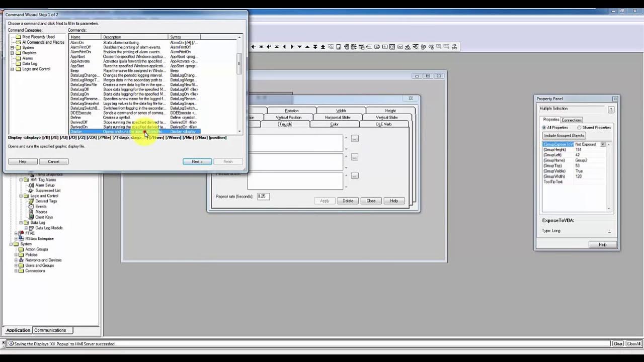644x362 pixels.
Task: Click the Repeat rate input field
Action: (x=263, y=196)
